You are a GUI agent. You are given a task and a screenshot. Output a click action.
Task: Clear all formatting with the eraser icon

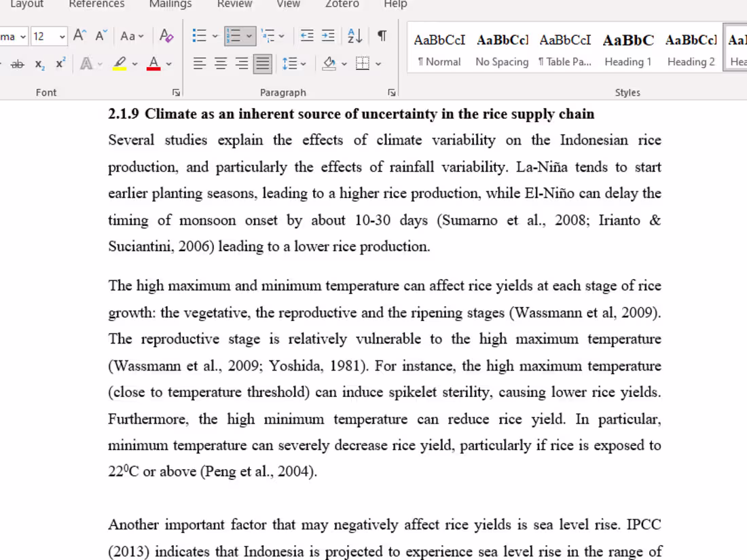(166, 36)
